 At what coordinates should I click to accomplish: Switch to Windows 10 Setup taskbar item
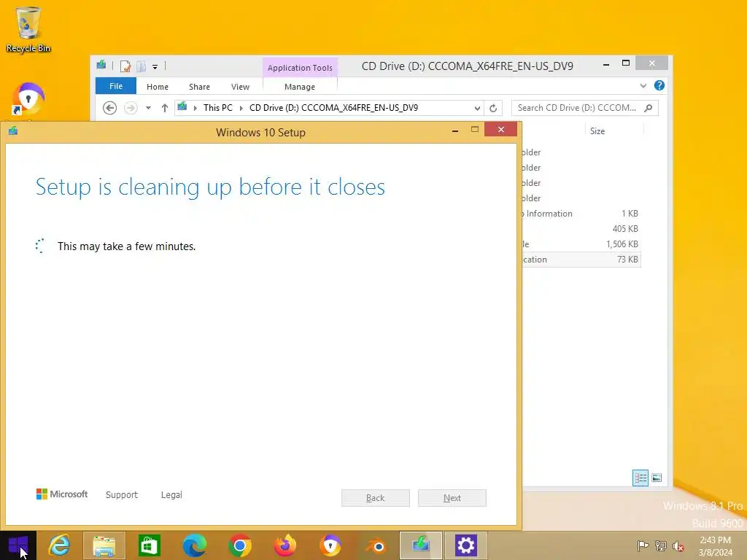pos(421,545)
